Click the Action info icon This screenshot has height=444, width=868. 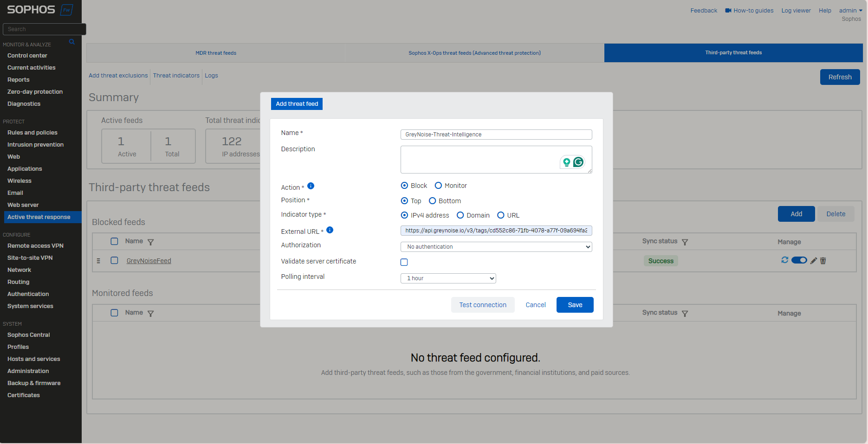pos(311,186)
